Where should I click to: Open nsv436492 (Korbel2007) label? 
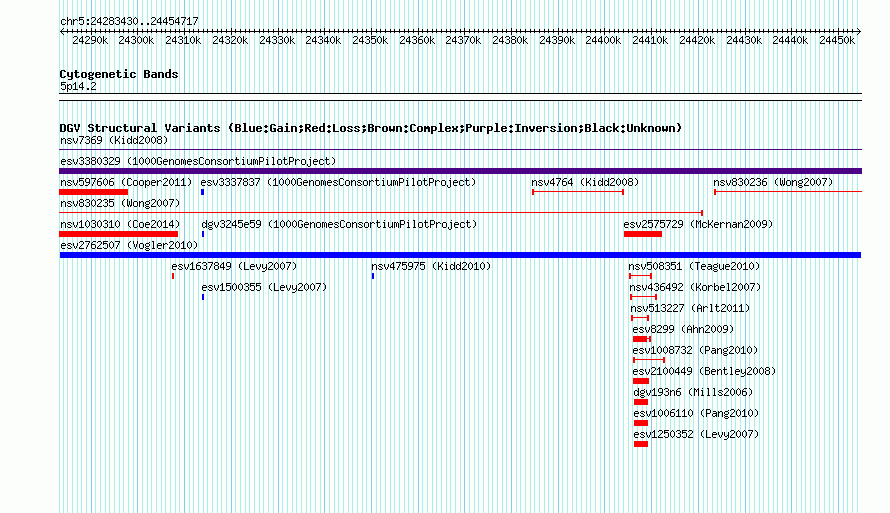[x=695, y=287]
